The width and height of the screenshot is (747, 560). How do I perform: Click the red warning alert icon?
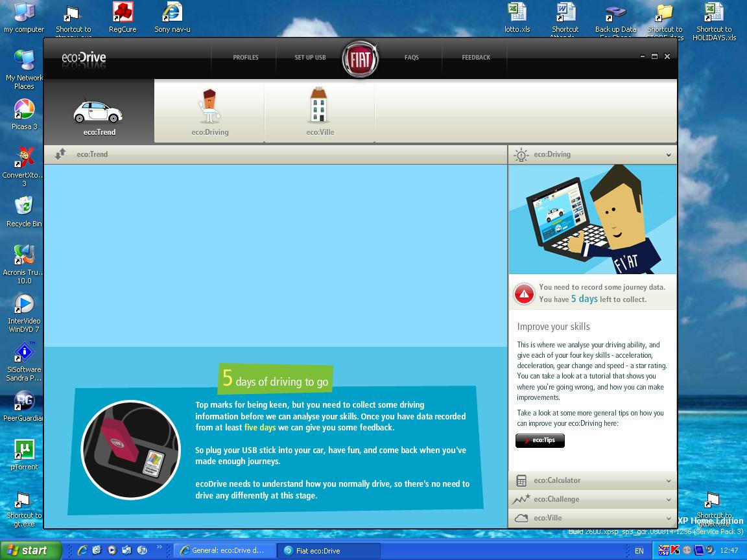(524, 294)
